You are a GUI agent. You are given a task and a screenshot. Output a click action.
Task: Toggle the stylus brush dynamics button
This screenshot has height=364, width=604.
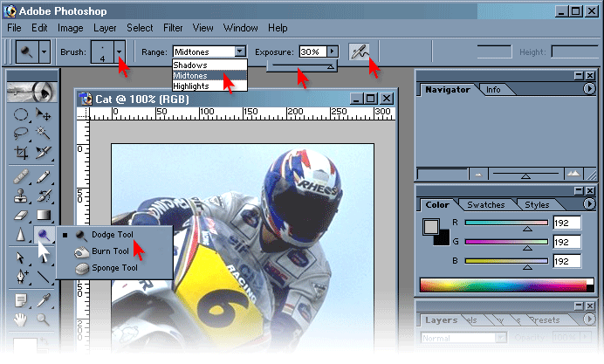point(359,52)
